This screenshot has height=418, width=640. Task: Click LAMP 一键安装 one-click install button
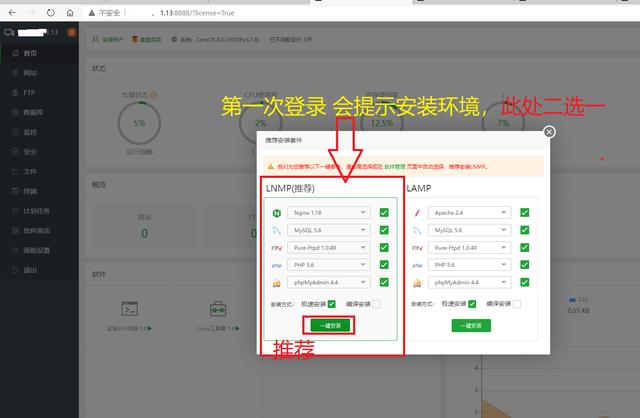pos(471,325)
